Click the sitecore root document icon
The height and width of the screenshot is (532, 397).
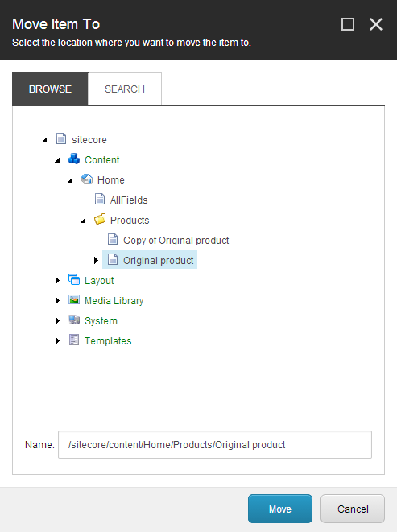(x=61, y=139)
